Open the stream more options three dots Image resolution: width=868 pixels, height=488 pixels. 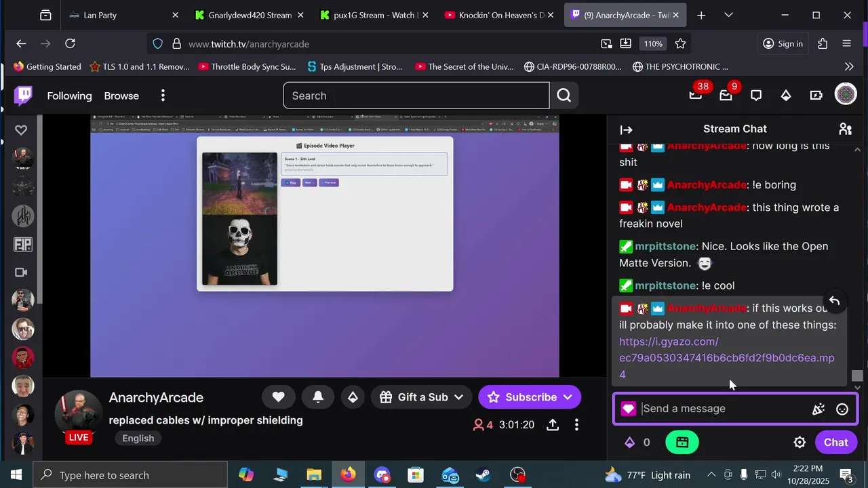[576, 425]
